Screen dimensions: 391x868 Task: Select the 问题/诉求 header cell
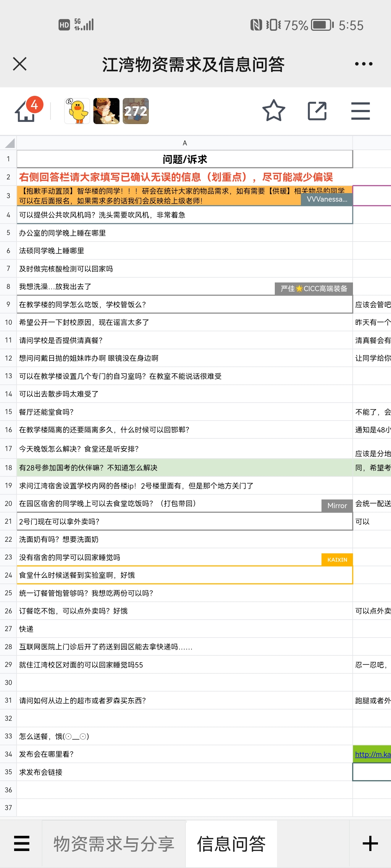pyautogui.click(x=185, y=159)
